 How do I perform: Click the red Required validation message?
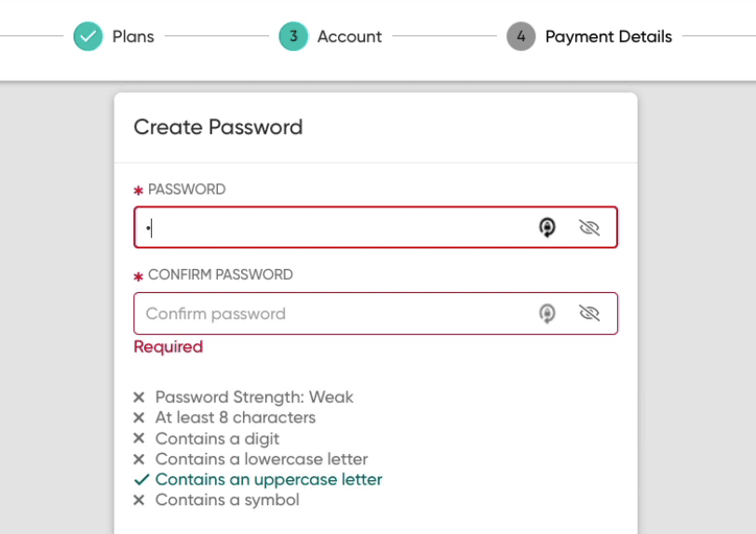tap(169, 347)
